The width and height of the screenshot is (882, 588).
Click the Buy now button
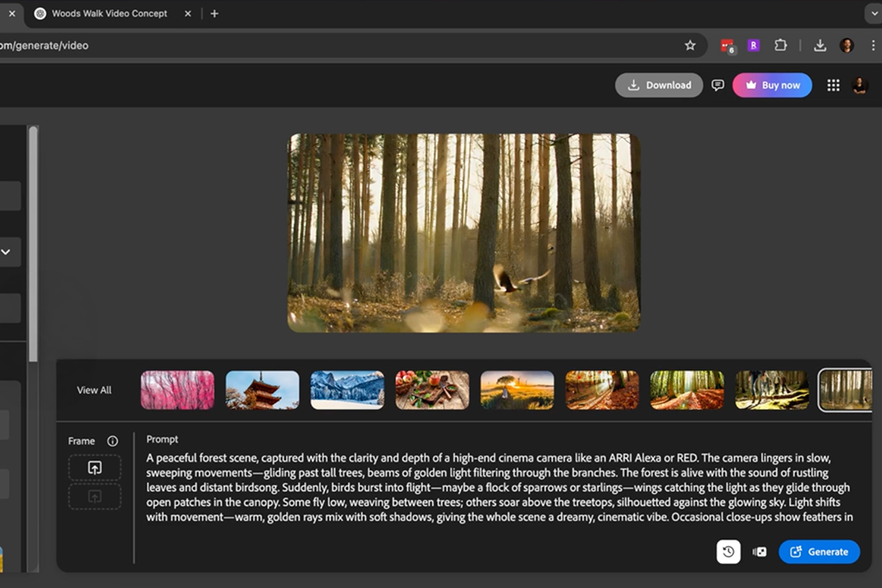(x=772, y=85)
